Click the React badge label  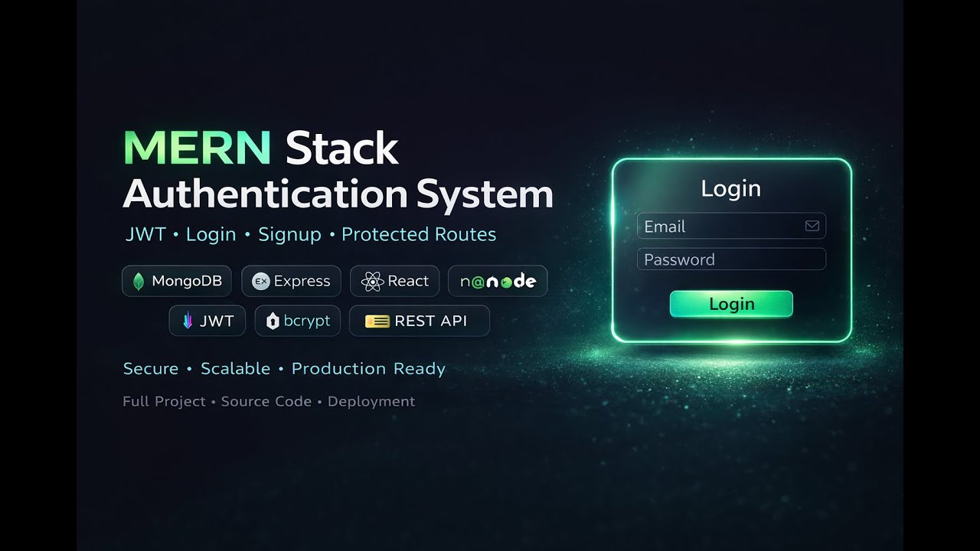[408, 281]
